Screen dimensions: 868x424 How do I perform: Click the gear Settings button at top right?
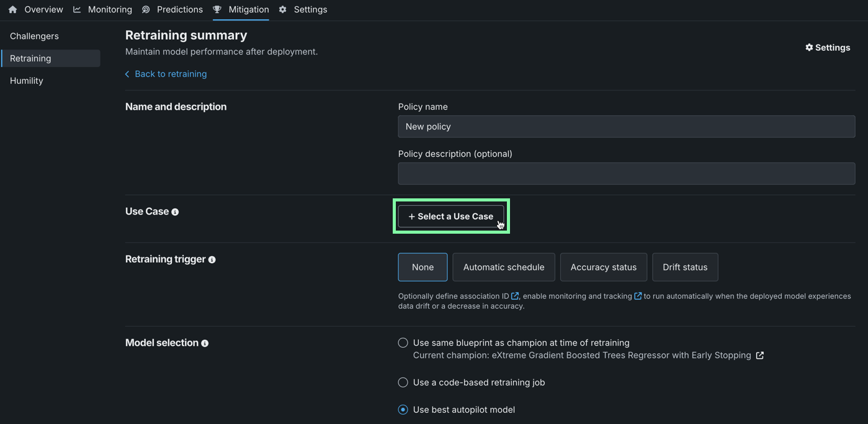(828, 48)
